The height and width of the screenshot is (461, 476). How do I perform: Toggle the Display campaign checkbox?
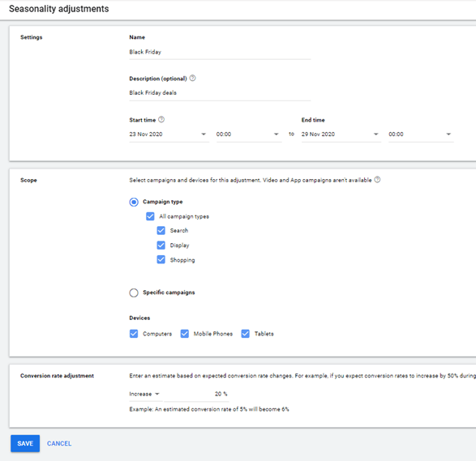(x=161, y=245)
